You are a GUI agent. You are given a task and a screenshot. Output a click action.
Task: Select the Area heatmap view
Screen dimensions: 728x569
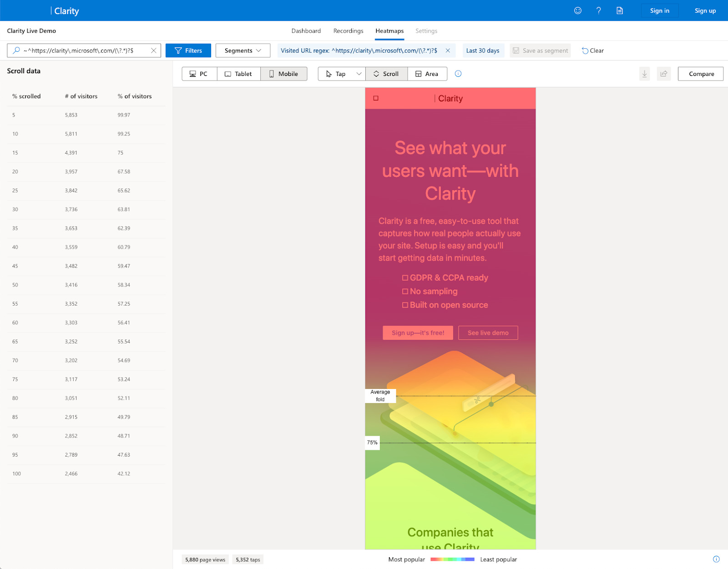coord(427,73)
